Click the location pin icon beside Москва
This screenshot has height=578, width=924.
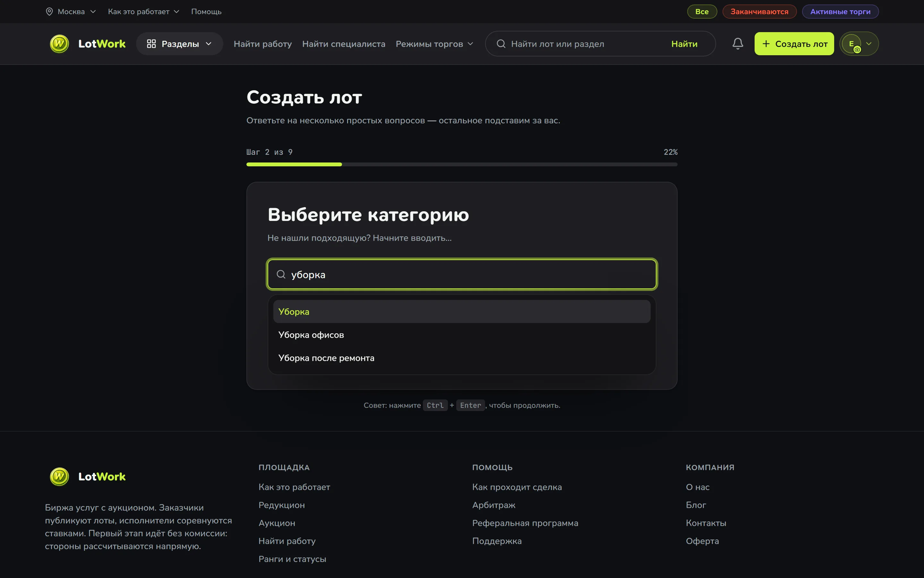click(x=49, y=12)
